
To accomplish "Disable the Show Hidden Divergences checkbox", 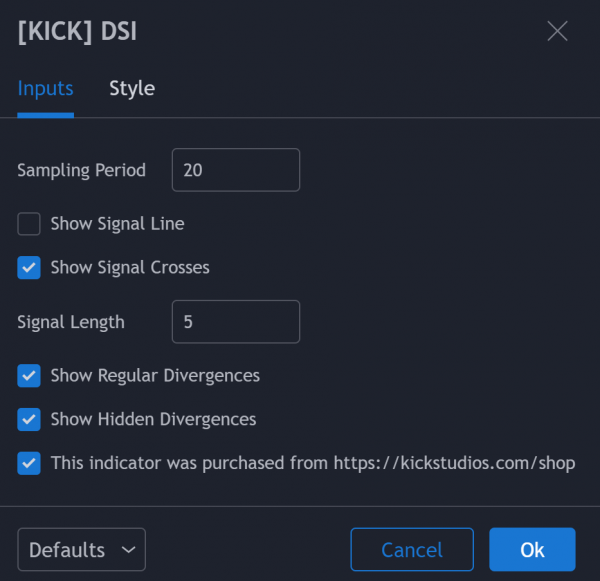I will [29, 420].
